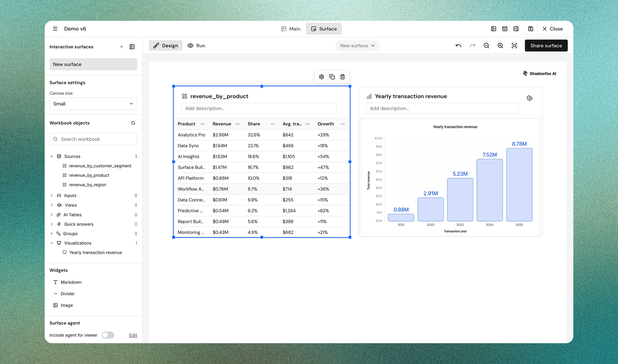Click the save icon in top bar
The width and height of the screenshot is (618, 364).
pyautogui.click(x=531, y=29)
